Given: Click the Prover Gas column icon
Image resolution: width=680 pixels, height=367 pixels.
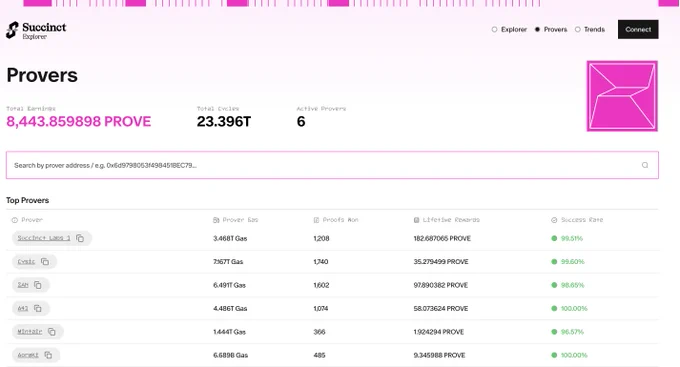Looking at the screenshot, I should (x=216, y=220).
